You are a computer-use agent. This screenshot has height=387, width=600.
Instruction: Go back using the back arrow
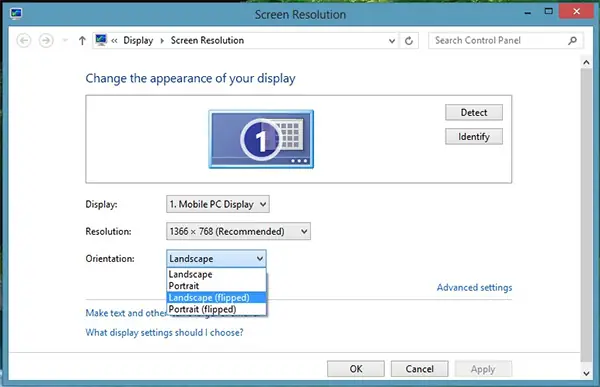pos(24,40)
